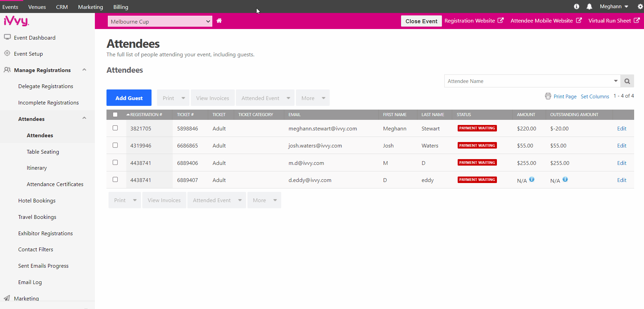Click Edit for Josh Waters
Viewport: 644px width, 309px height.
click(x=621, y=145)
